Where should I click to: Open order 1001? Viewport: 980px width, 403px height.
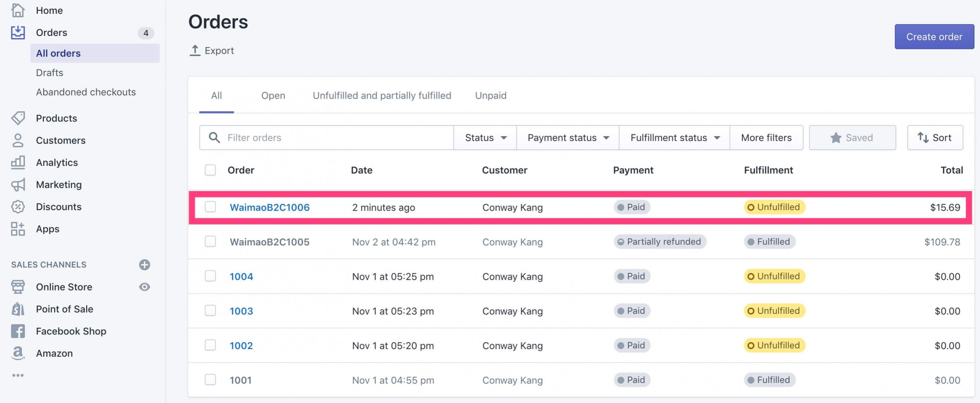tap(240, 380)
